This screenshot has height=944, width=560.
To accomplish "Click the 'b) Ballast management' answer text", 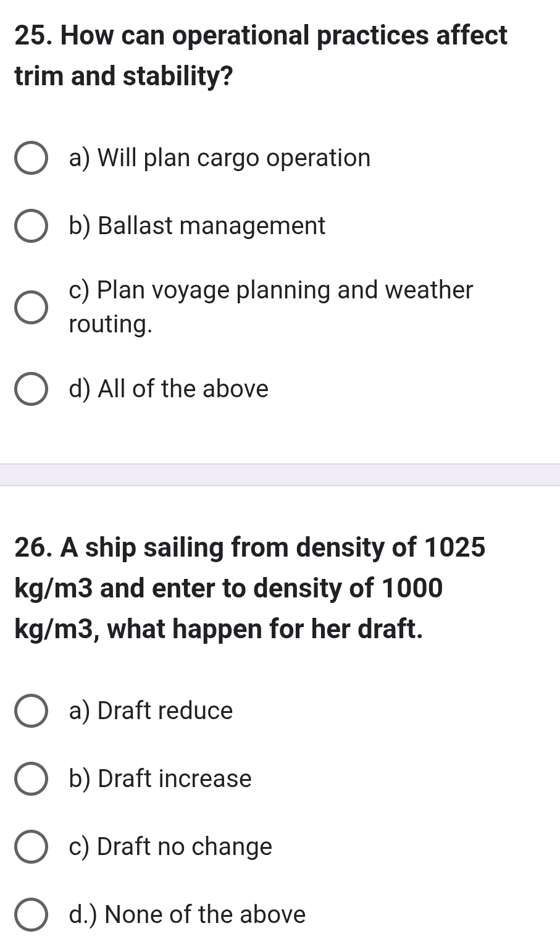I will click(x=197, y=225).
